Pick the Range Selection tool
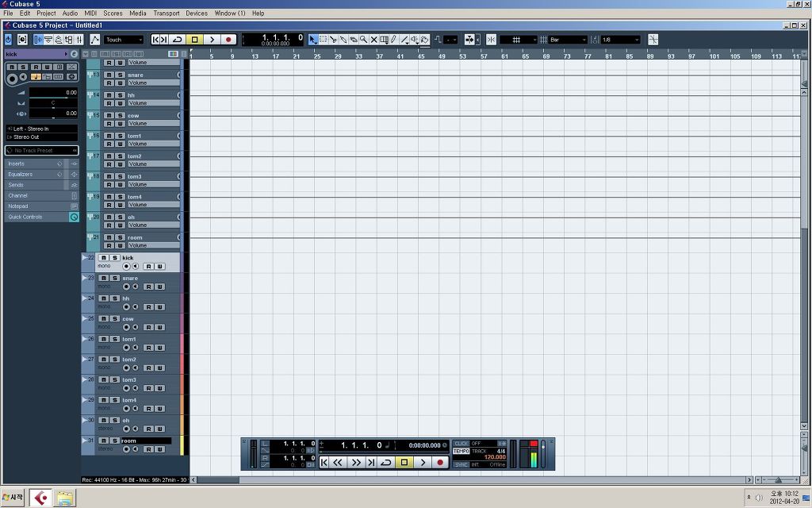Viewport: 812px width, 508px height. pos(324,40)
